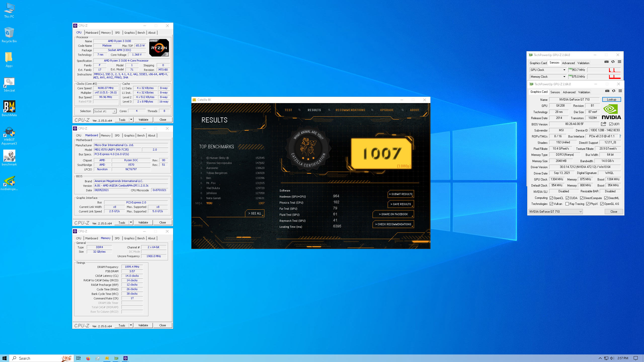This screenshot has width=644, height=362.
Task: Click Memory Clock sensor graph in GPU-Z
Action: tap(604, 77)
